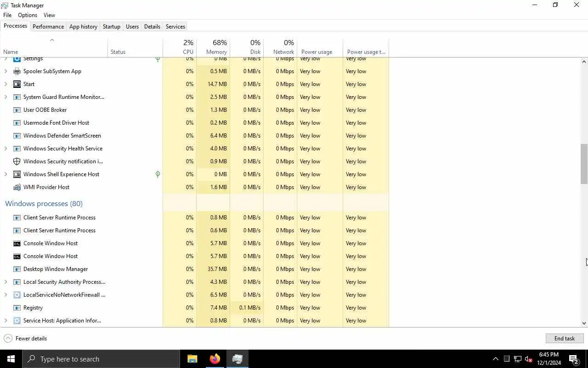Screen dimensions: 588x368
Task: Open File Explorer from the taskbar
Action: (x=192, y=359)
